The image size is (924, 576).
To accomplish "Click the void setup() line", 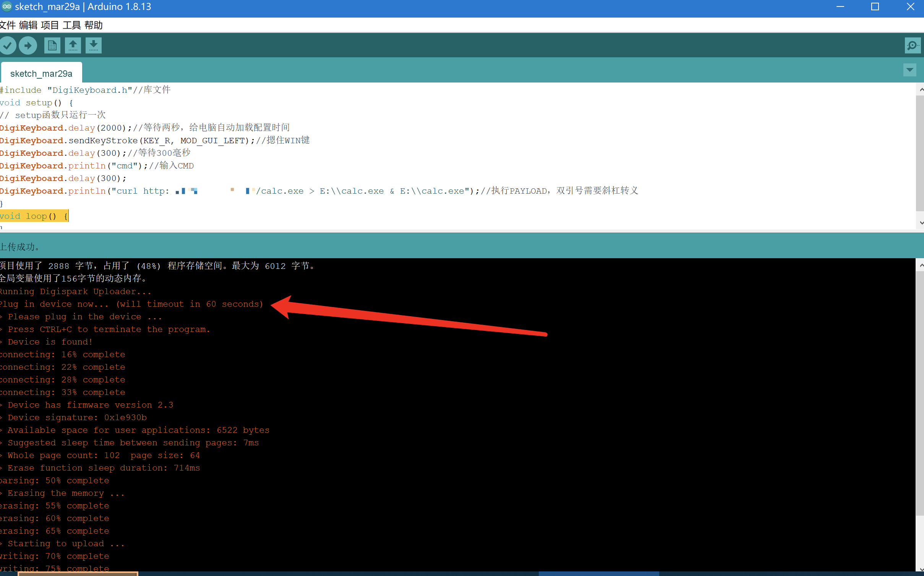I will [x=36, y=103].
